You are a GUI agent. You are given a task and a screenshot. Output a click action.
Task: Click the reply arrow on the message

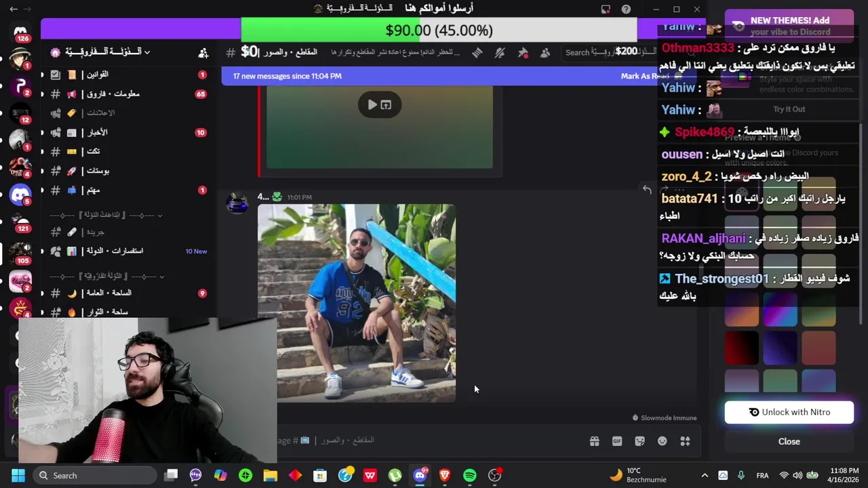click(647, 190)
